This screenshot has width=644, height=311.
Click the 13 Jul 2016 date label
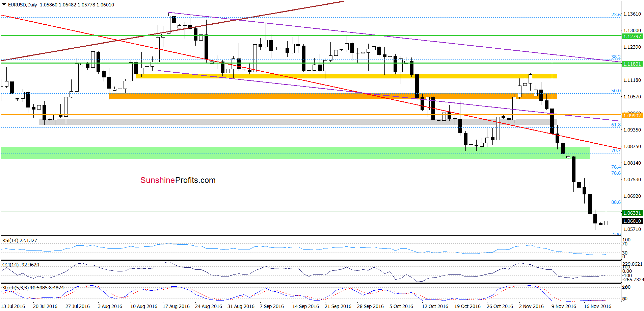coord(13,306)
